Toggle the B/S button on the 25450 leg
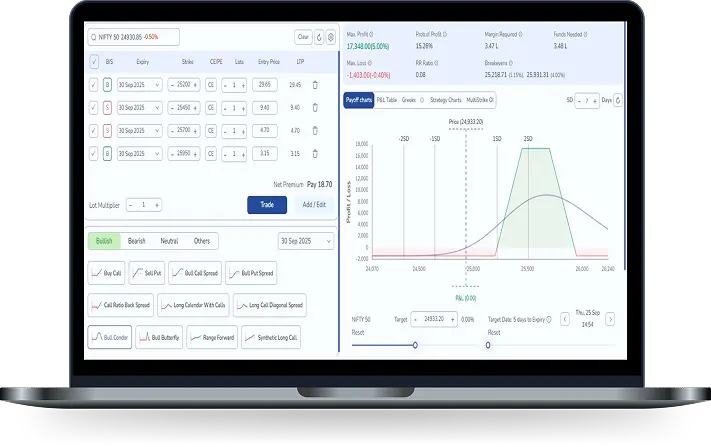 tap(109, 108)
